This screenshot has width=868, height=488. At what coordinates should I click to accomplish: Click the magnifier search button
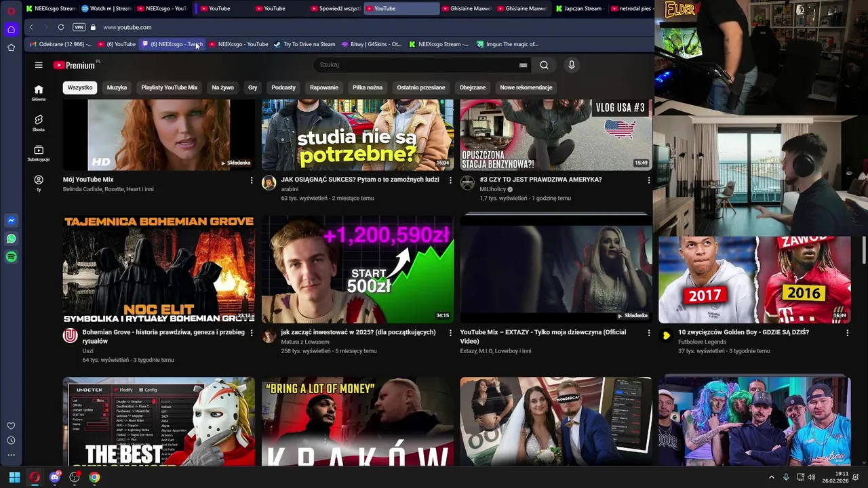point(544,65)
